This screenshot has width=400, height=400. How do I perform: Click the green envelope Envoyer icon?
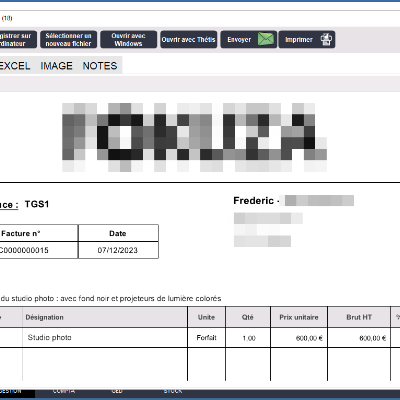(x=266, y=39)
